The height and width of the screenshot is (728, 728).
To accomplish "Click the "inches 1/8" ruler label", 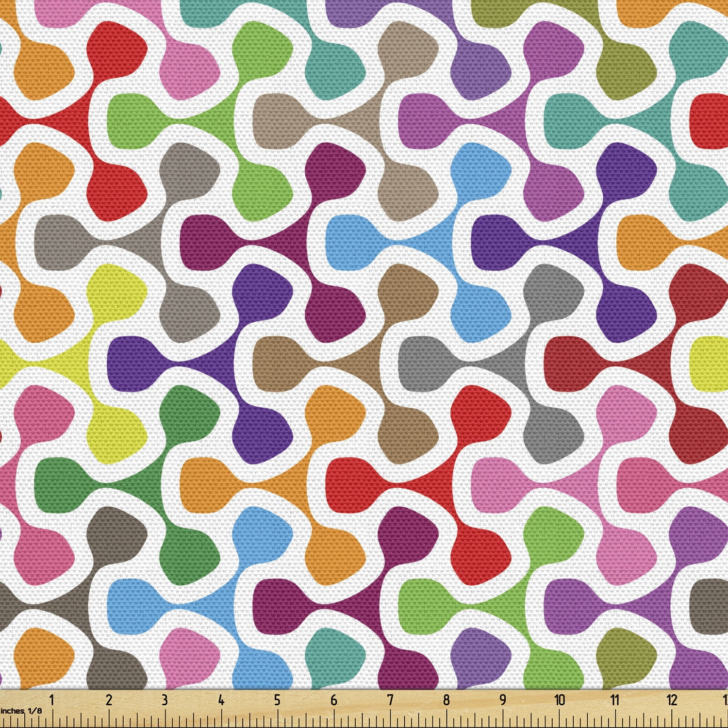I will pyautogui.click(x=21, y=711).
